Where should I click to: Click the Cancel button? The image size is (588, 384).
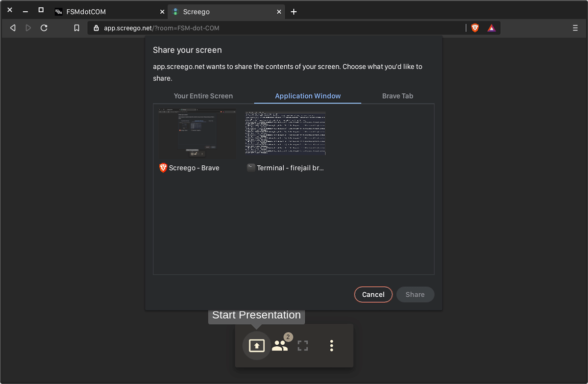(373, 294)
